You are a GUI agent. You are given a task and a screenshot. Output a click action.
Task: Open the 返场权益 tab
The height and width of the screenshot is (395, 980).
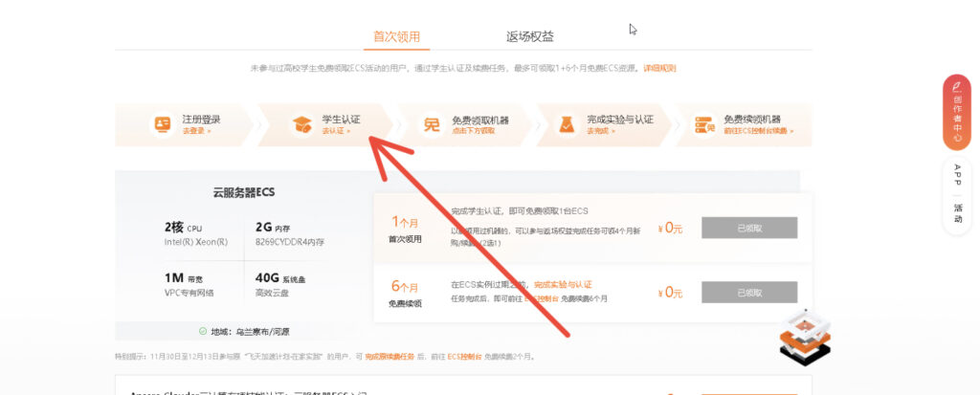point(530,36)
